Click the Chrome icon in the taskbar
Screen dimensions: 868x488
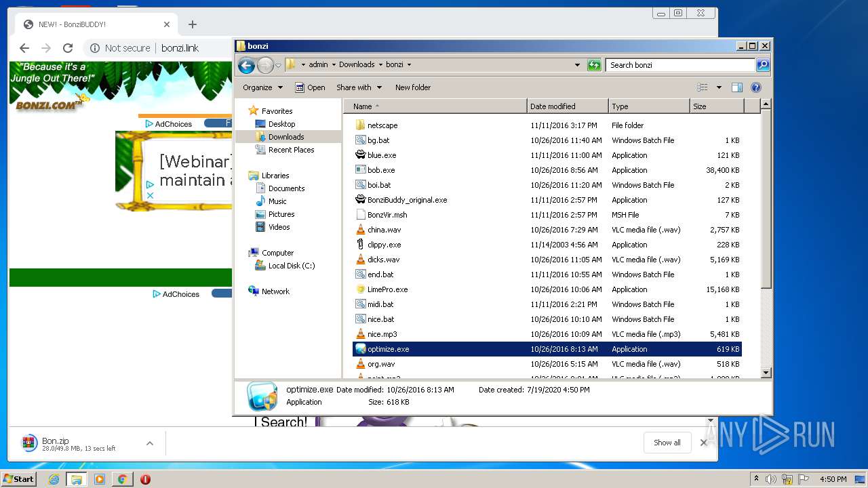(x=122, y=479)
